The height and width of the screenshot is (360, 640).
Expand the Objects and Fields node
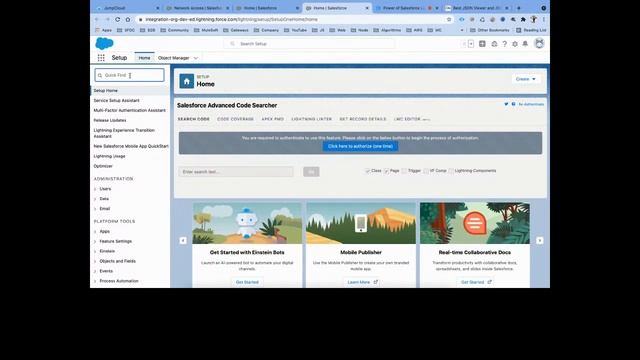click(96, 261)
